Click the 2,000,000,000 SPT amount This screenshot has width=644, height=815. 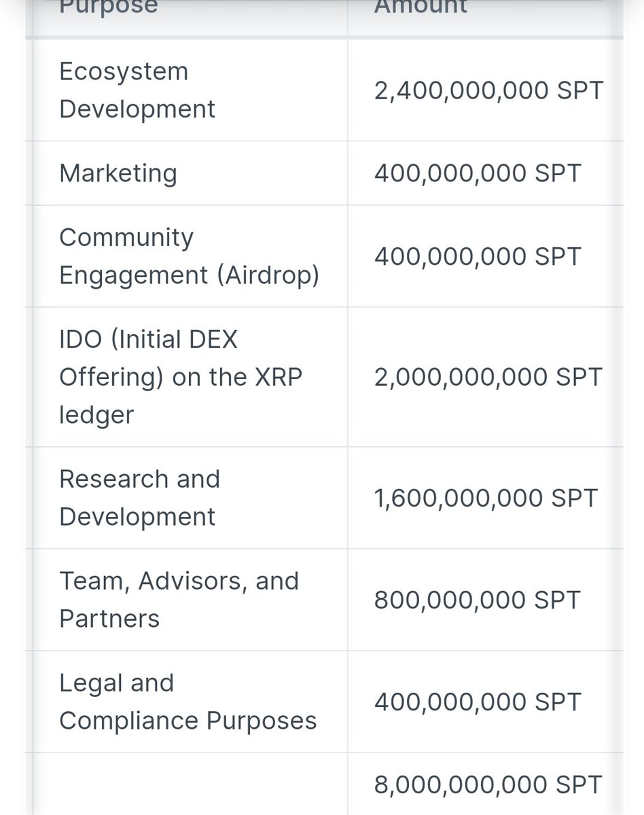488,377
